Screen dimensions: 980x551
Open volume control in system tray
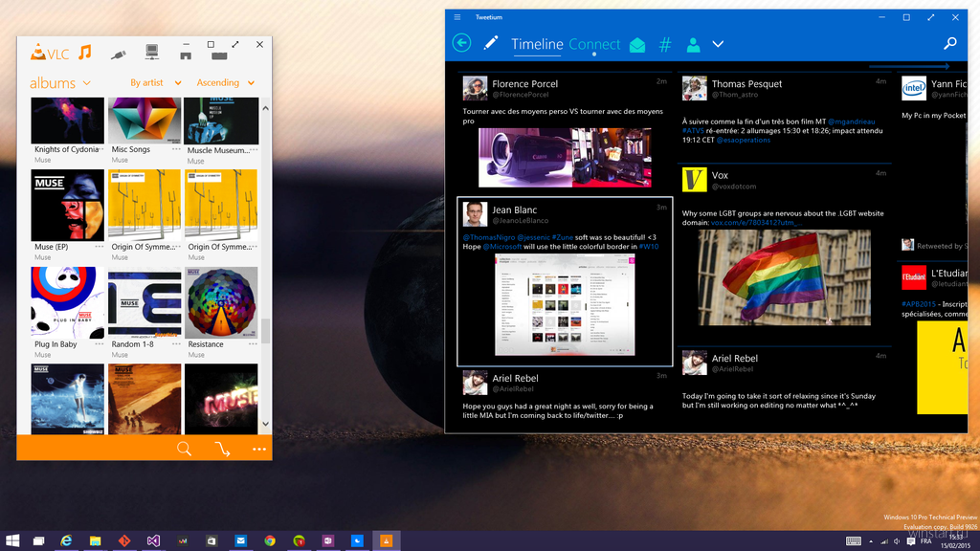(898, 541)
